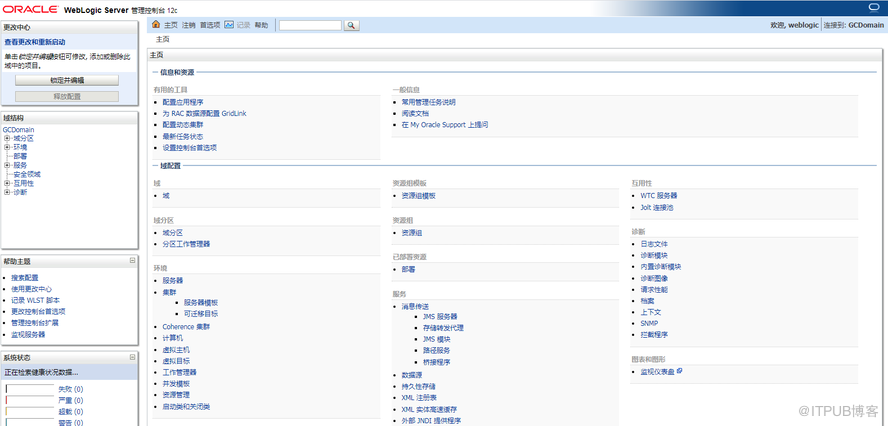The image size is (888, 426).
Task: Open 分区工作管理器 link
Action: (186, 244)
